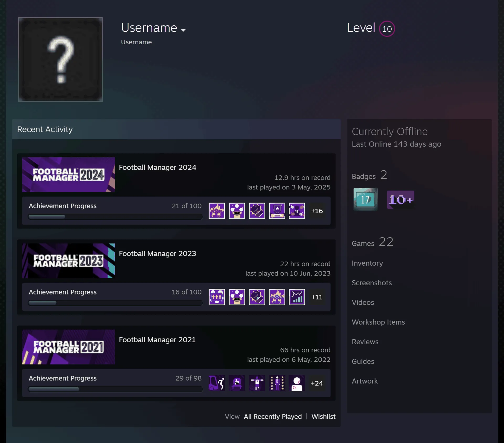Open the teal 17 badge
504x443 pixels.
[x=365, y=199]
